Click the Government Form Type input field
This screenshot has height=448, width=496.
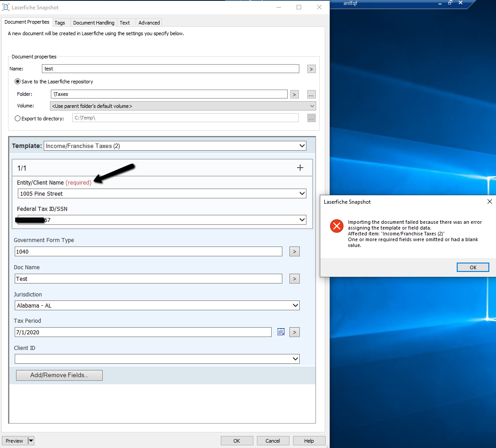pos(149,252)
